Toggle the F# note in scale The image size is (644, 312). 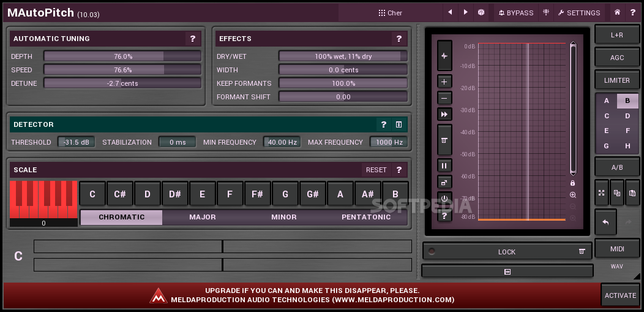[258, 194]
